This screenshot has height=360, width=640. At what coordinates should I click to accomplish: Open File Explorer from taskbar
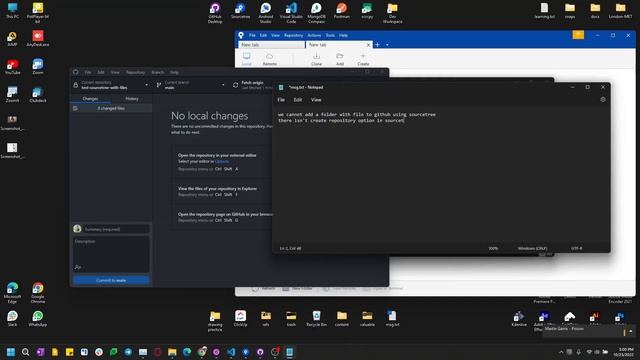coord(172,352)
